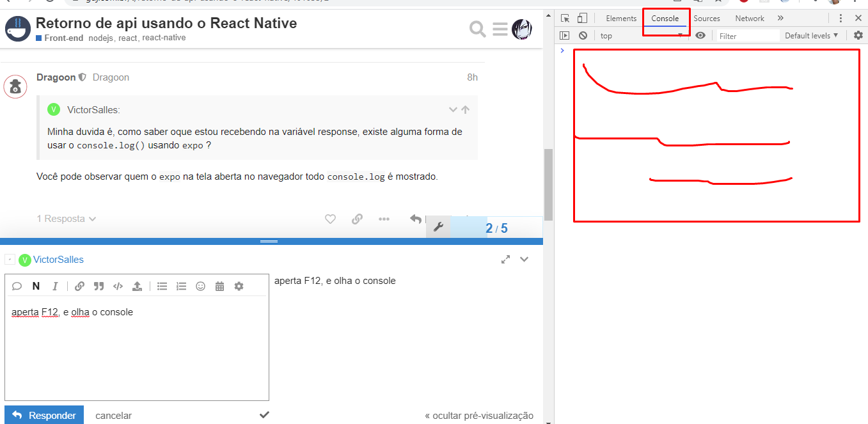Switch to the Elements tab

tap(621, 19)
